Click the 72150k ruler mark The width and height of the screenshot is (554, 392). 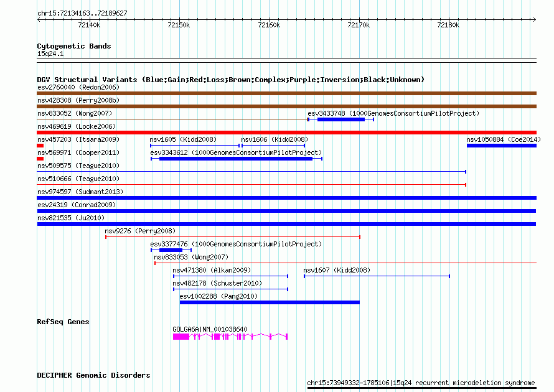(179, 25)
